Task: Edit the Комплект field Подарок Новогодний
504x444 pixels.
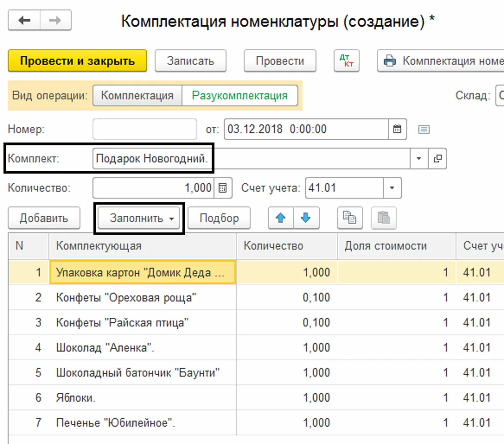Action: coord(251,159)
